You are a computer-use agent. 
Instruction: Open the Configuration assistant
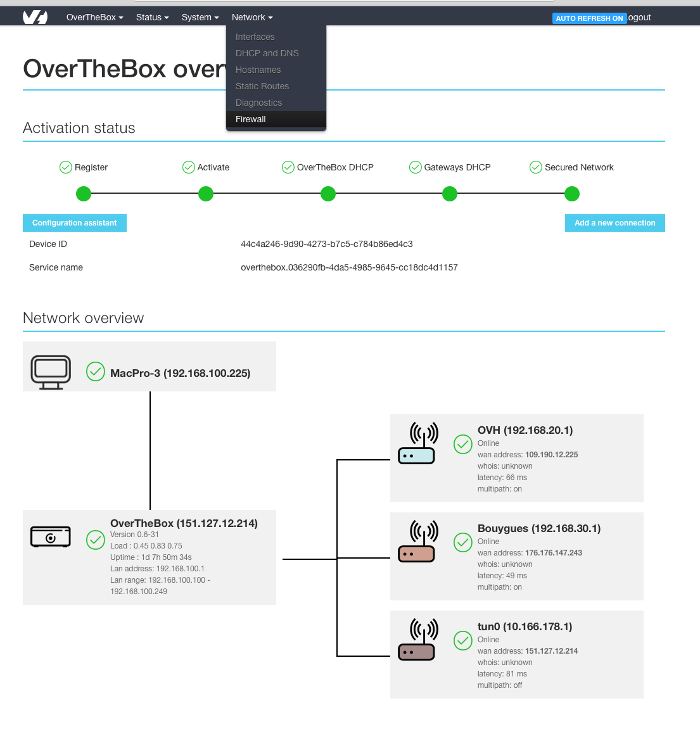coord(75,223)
